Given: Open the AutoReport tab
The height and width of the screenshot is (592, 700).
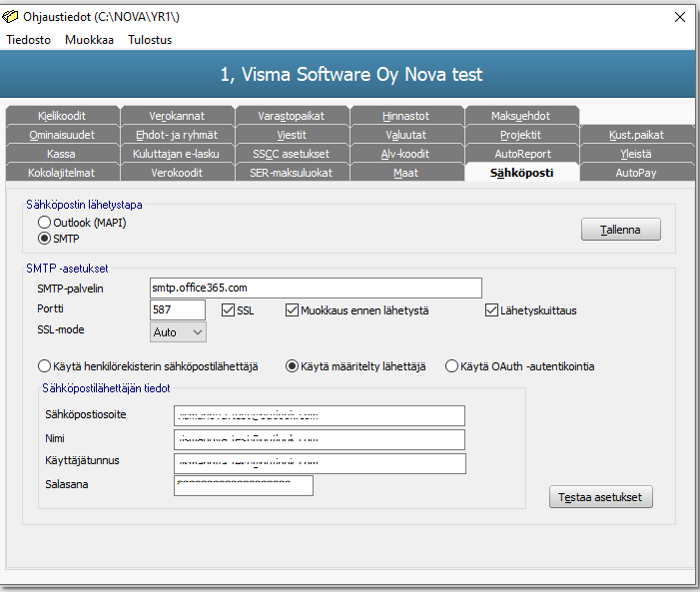Looking at the screenshot, I should pos(521,154).
